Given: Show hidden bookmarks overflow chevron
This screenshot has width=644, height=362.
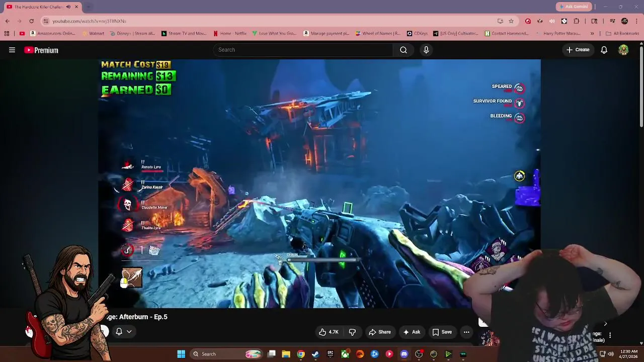Looking at the screenshot, I should tap(592, 34).
